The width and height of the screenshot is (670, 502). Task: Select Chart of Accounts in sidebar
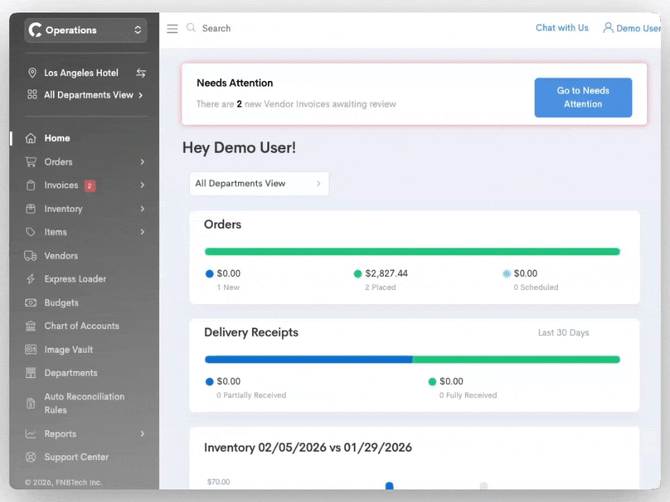pos(81,326)
